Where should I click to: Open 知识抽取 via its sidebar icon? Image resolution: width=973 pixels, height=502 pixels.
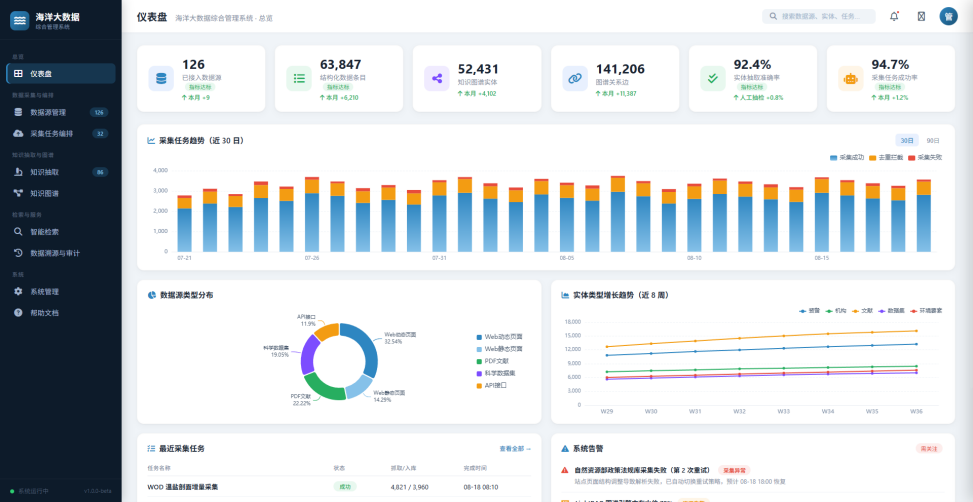[18, 172]
